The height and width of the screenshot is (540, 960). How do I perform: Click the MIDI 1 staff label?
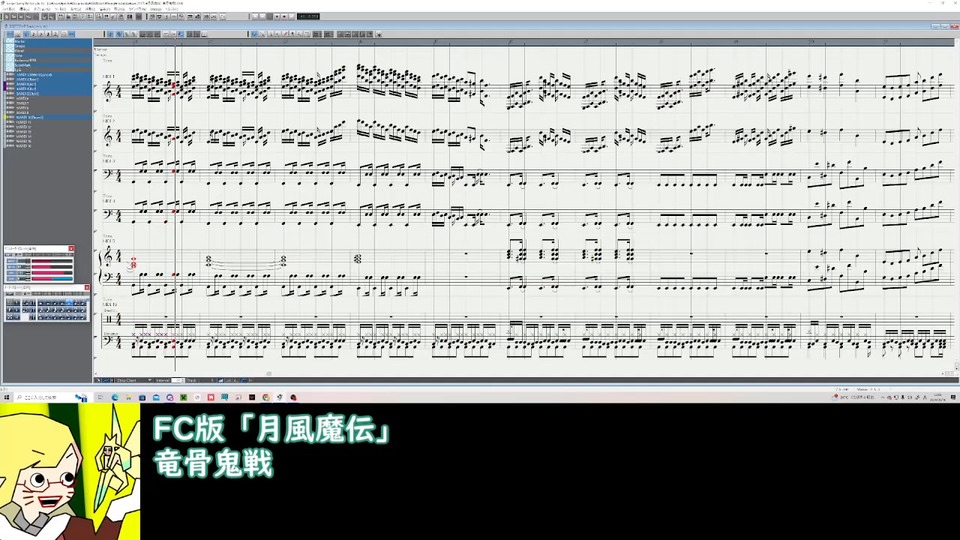(x=108, y=77)
